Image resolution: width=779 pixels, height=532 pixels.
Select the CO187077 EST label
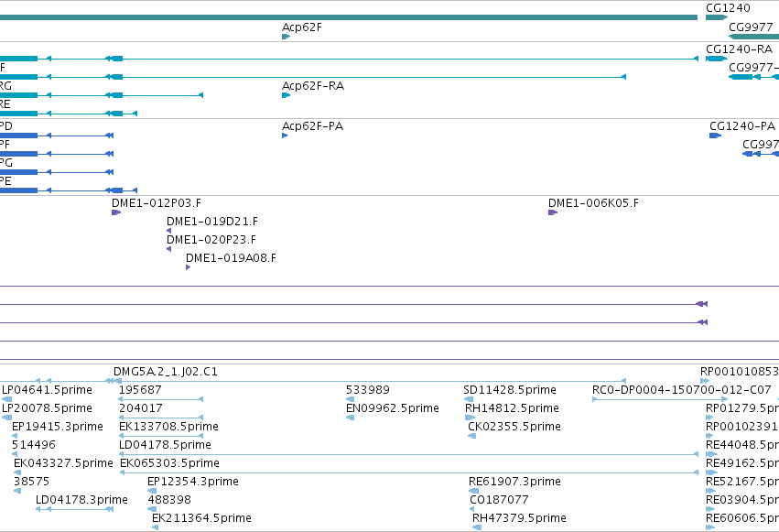(499, 500)
